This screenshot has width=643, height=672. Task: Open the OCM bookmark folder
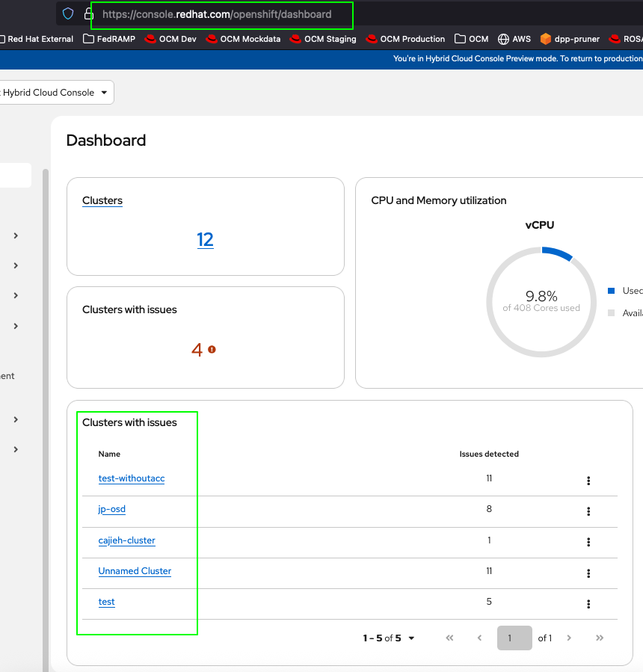point(471,39)
